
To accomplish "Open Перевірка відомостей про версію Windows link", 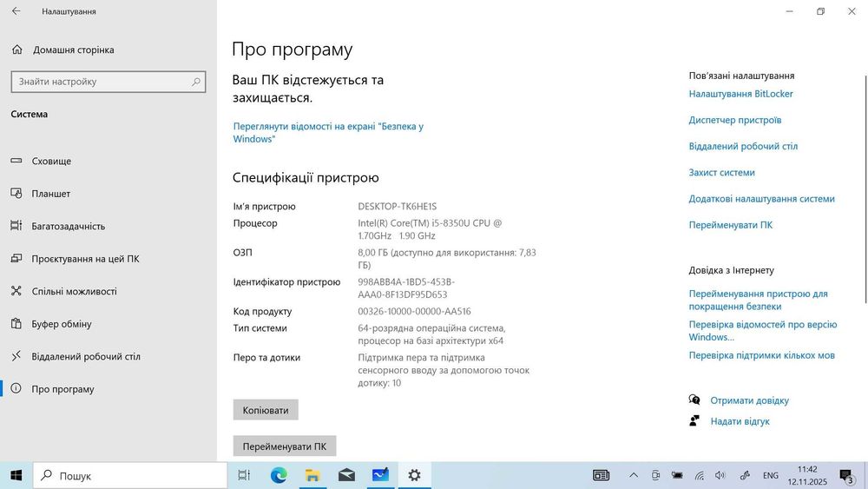I will click(763, 331).
